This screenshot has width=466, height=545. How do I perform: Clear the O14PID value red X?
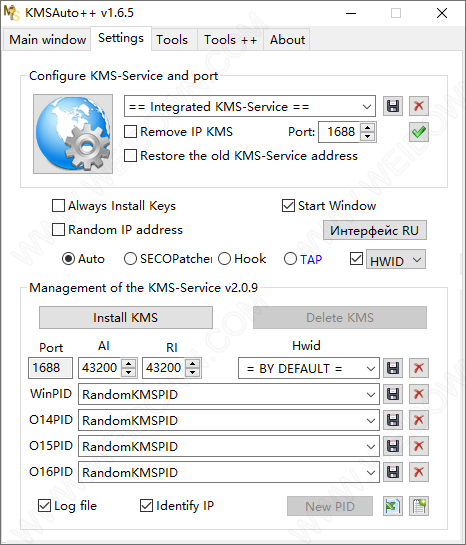pos(419,420)
